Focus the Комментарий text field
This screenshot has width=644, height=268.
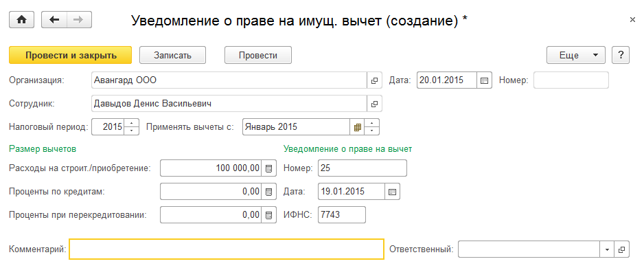click(x=227, y=249)
